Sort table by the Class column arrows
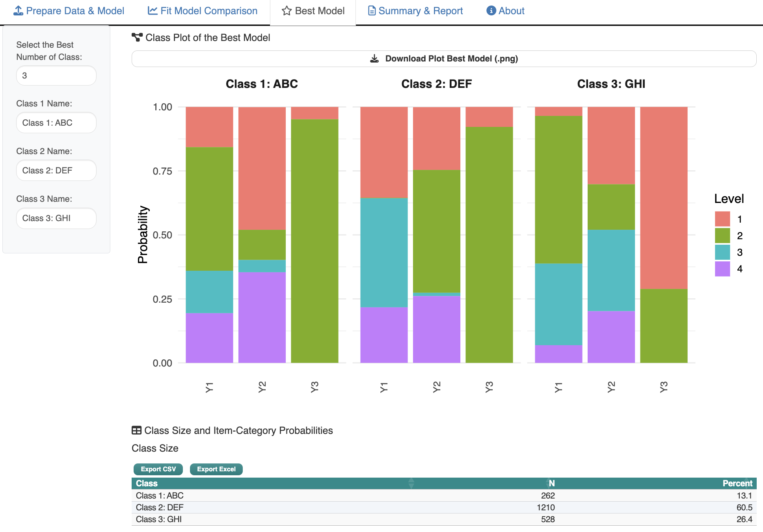763x532 pixels. click(x=411, y=483)
